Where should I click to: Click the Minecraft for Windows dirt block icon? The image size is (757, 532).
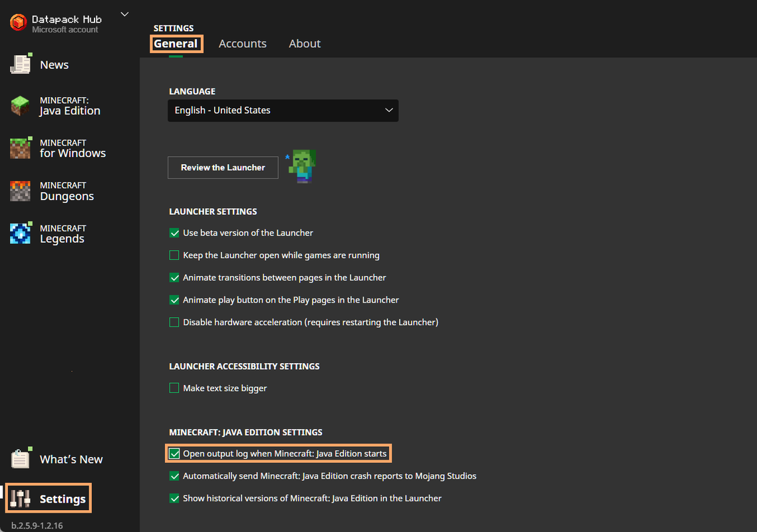tap(21, 148)
